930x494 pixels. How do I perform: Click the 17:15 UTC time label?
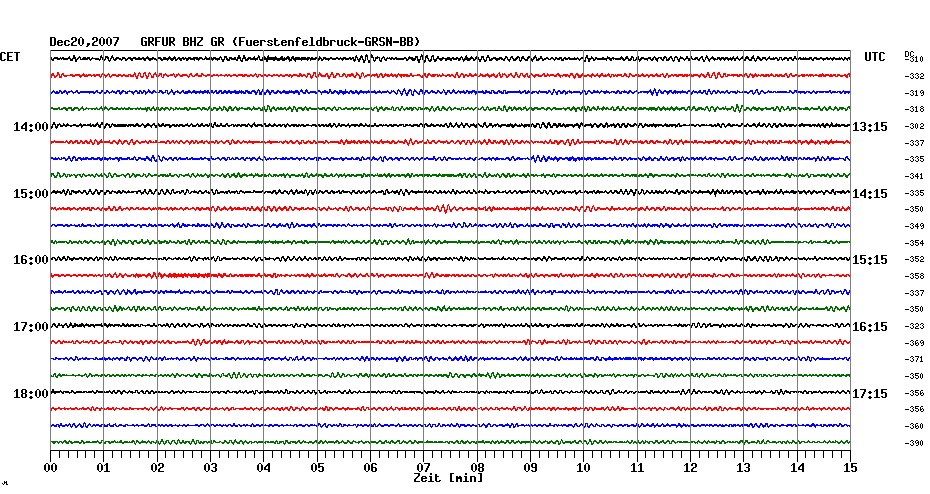pyautogui.click(x=870, y=394)
